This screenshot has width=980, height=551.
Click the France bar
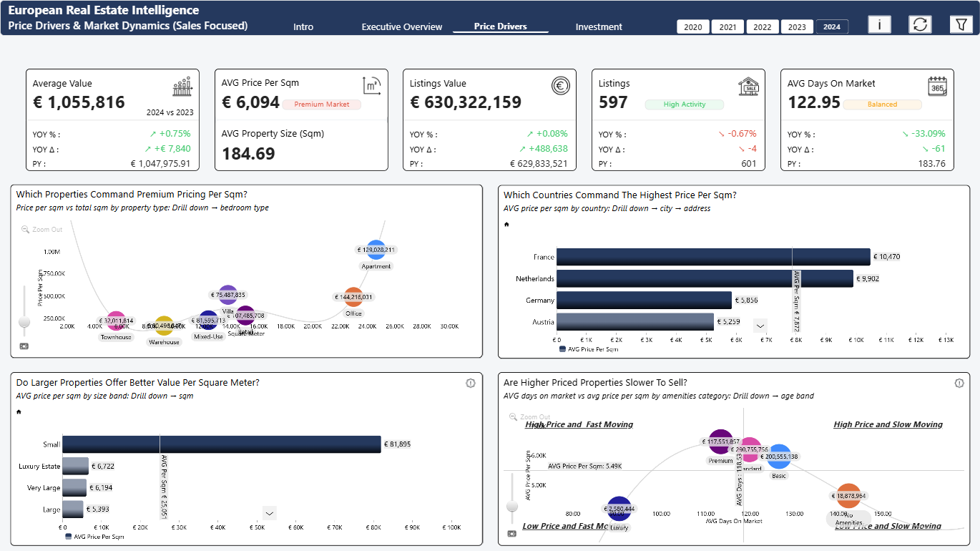[x=713, y=257]
